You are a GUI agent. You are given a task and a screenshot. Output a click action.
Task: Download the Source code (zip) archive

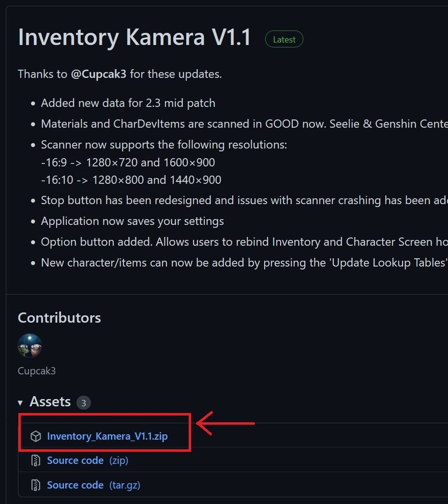click(87, 461)
